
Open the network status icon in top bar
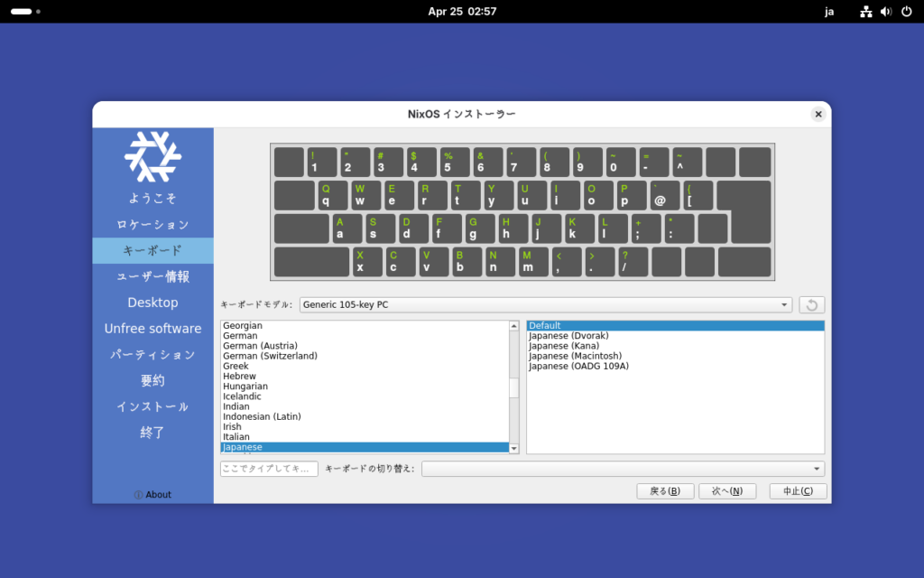click(866, 12)
